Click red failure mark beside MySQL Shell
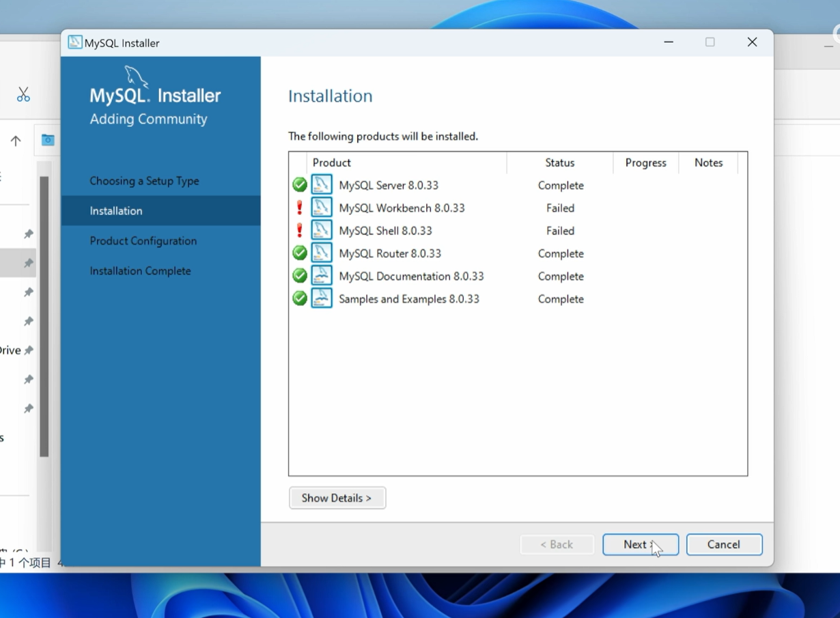The height and width of the screenshot is (618, 840). click(x=299, y=230)
